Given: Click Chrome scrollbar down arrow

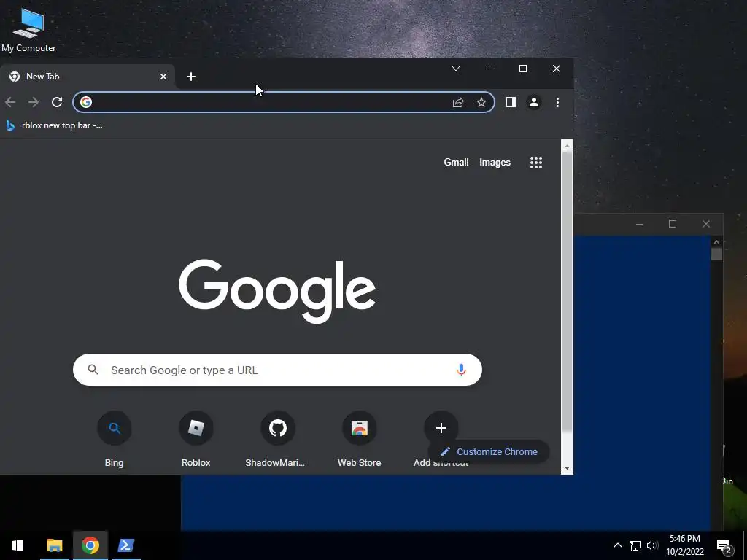Looking at the screenshot, I should pyautogui.click(x=567, y=468).
